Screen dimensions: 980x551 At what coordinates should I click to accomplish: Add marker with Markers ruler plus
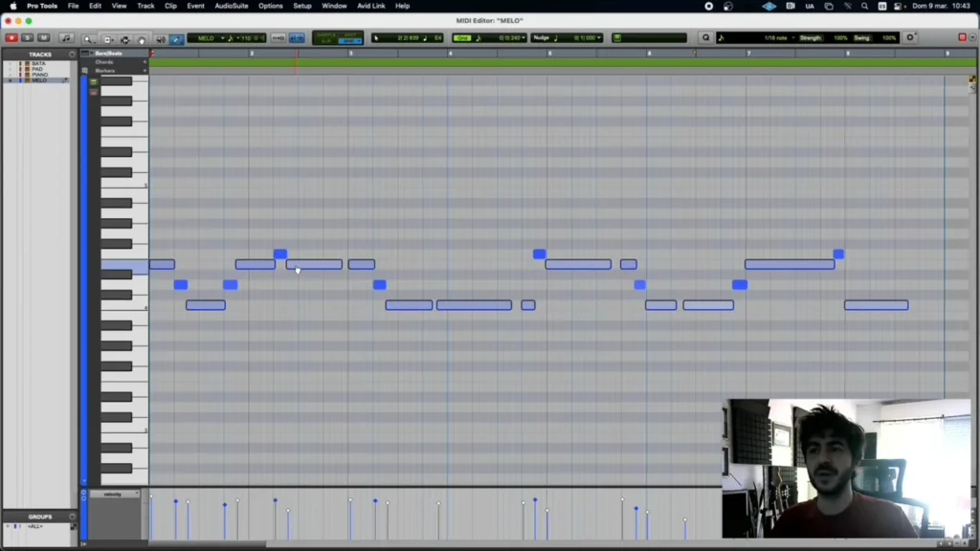[145, 71]
